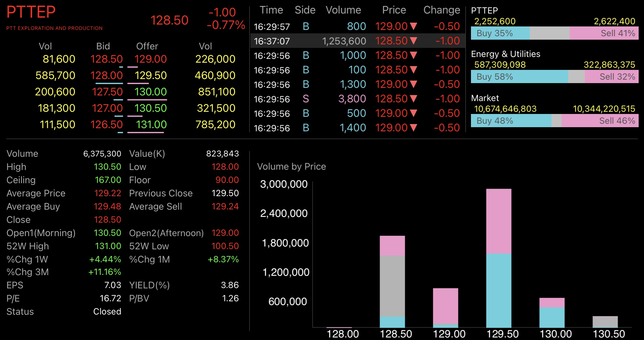Click the Value(K) 823,843 figure
Screen dimensions: 644x340
(x=222, y=154)
